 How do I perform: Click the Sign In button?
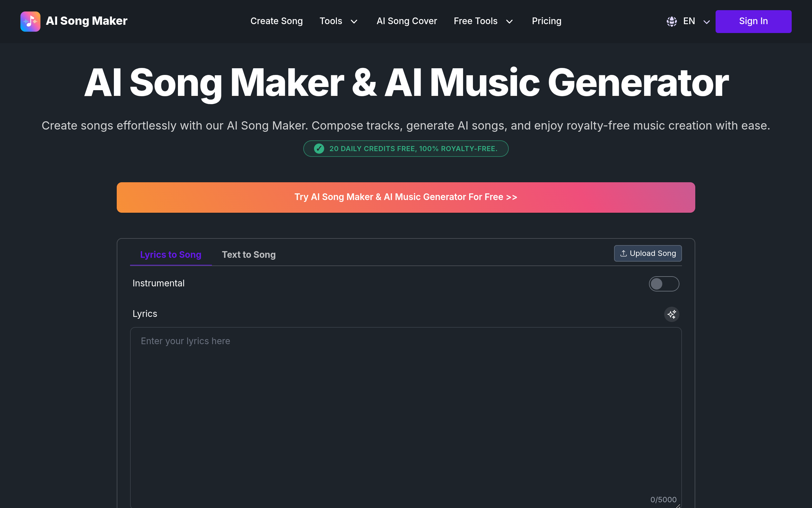pos(753,21)
